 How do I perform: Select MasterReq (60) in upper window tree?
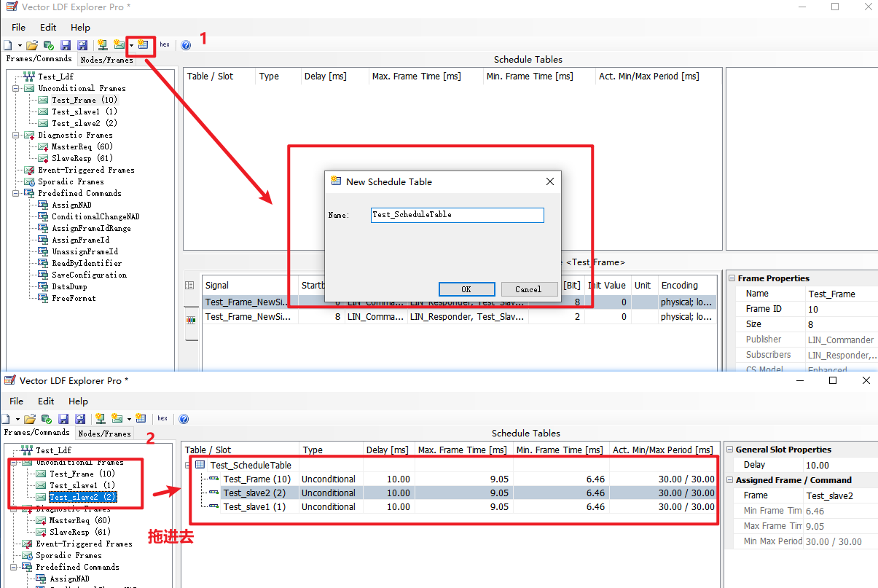click(x=82, y=146)
